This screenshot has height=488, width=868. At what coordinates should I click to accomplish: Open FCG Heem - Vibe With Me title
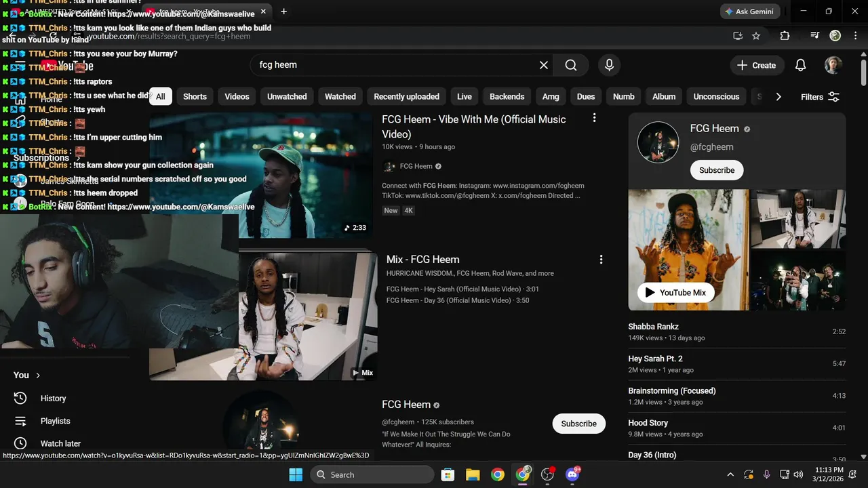click(x=474, y=127)
